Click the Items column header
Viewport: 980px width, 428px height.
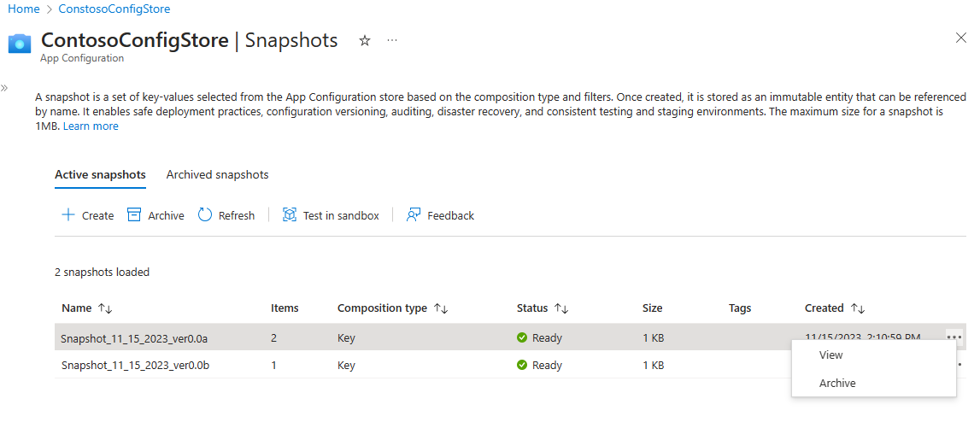tap(285, 308)
